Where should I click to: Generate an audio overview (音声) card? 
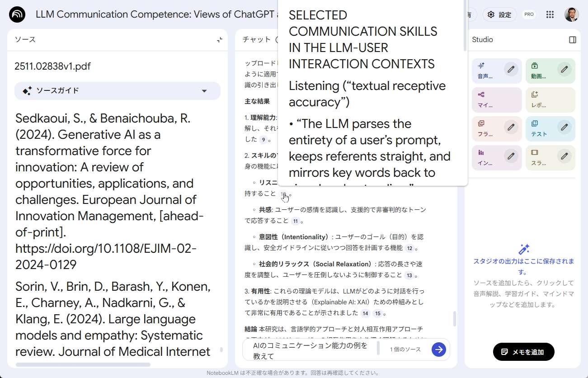[x=497, y=71]
